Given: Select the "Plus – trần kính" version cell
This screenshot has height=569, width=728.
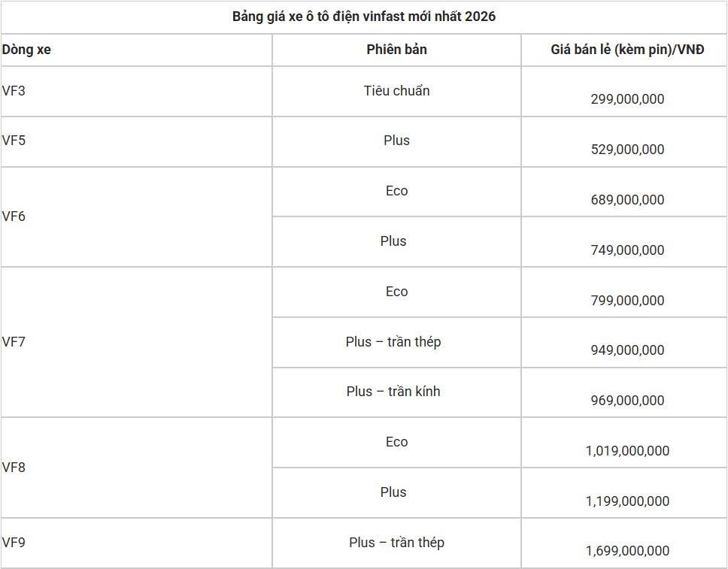Looking at the screenshot, I should click(x=393, y=392).
